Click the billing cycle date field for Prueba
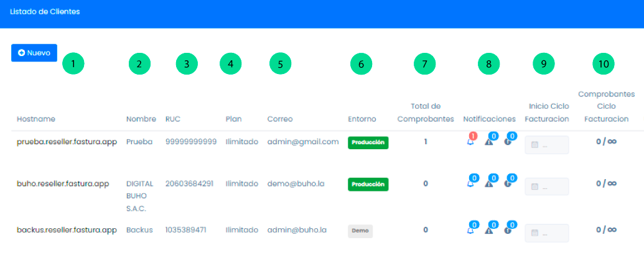This screenshot has width=644, height=268. pos(547,145)
